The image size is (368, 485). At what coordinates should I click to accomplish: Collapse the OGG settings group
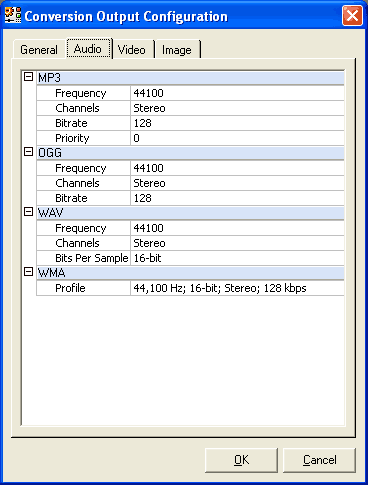pyautogui.click(x=29, y=152)
